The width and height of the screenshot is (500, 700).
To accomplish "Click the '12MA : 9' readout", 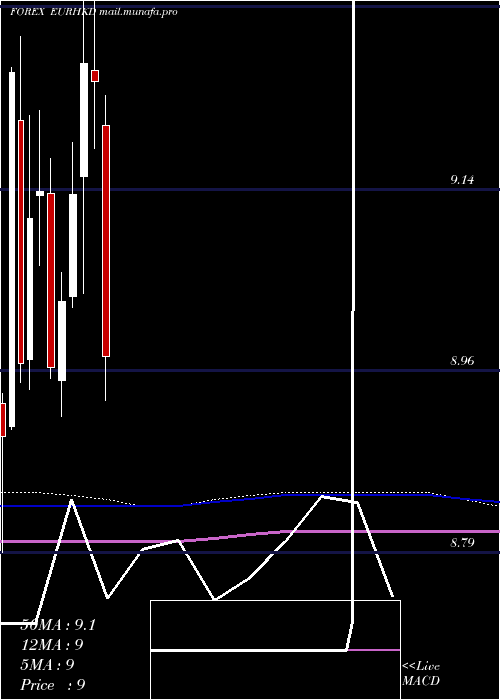I will (52, 645).
